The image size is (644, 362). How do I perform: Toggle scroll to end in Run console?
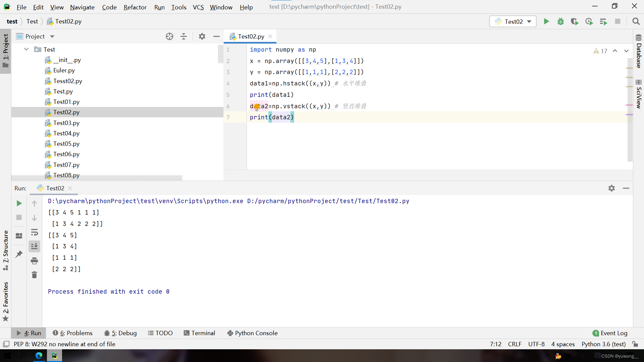click(x=34, y=246)
